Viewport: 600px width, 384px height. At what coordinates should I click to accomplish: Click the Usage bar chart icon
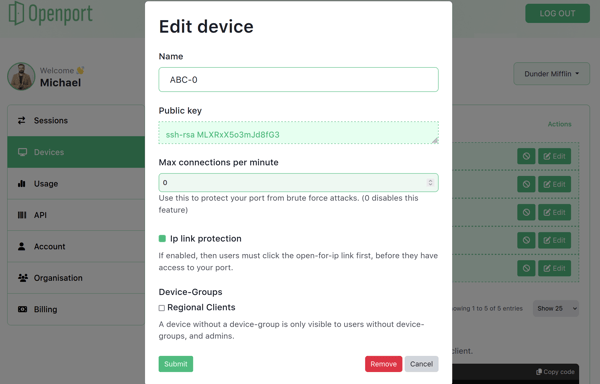point(22,184)
